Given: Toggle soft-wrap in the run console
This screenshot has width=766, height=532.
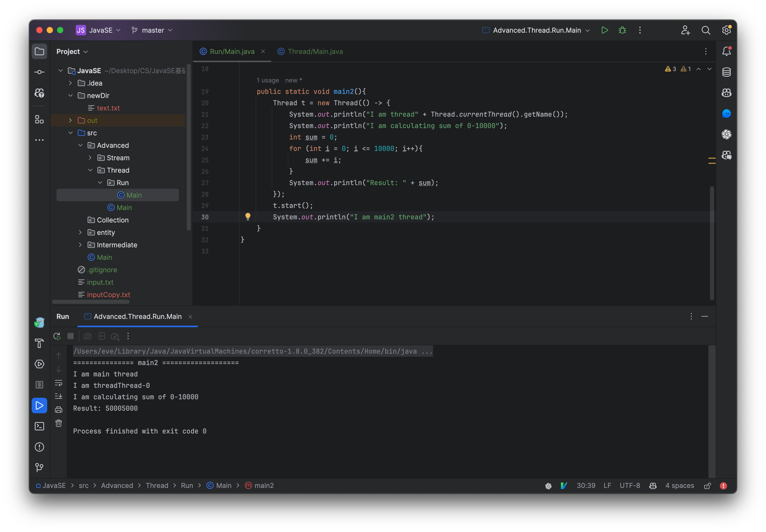Looking at the screenshot, I should pos(59,383).
